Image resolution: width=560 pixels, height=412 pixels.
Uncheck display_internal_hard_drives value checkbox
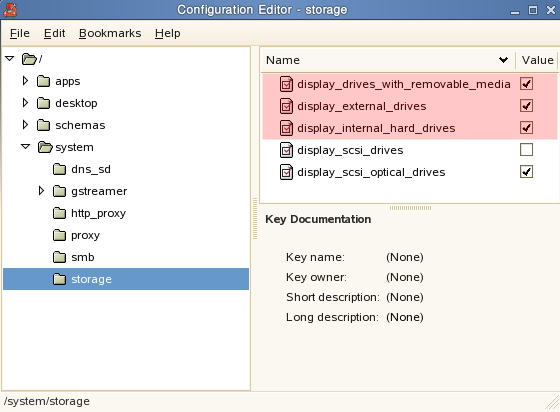pyautogui.click(x=526, y=128)
